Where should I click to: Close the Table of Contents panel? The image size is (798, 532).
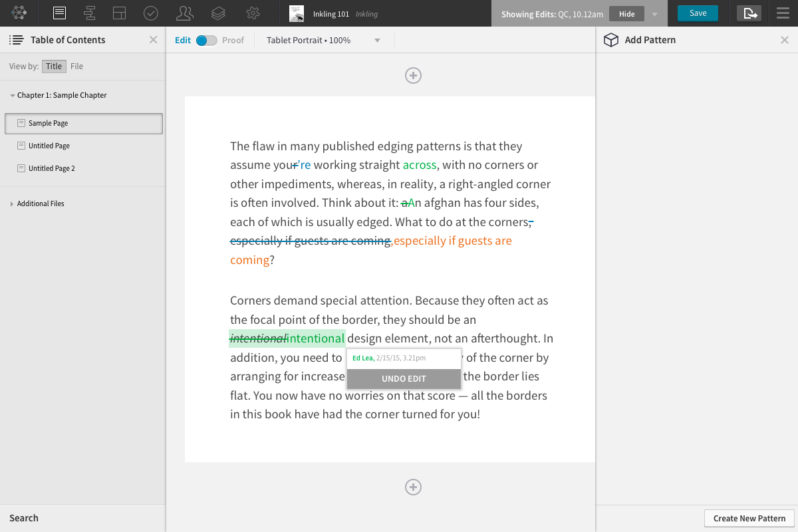point(153,40)
